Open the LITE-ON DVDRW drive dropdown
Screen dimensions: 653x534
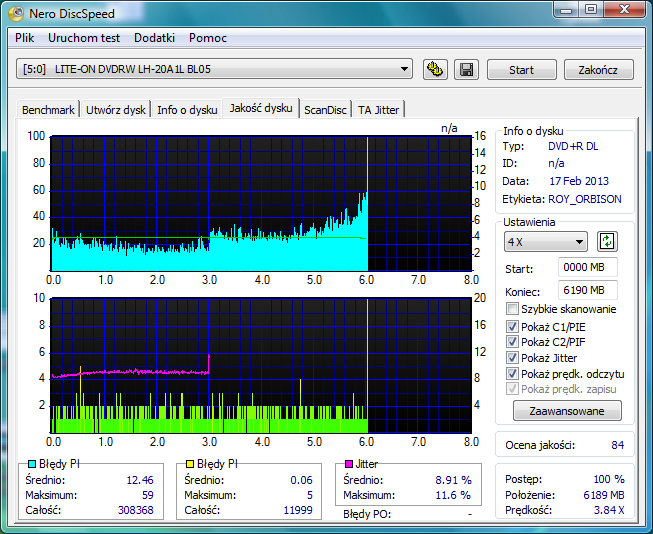(x=214, y=69)
